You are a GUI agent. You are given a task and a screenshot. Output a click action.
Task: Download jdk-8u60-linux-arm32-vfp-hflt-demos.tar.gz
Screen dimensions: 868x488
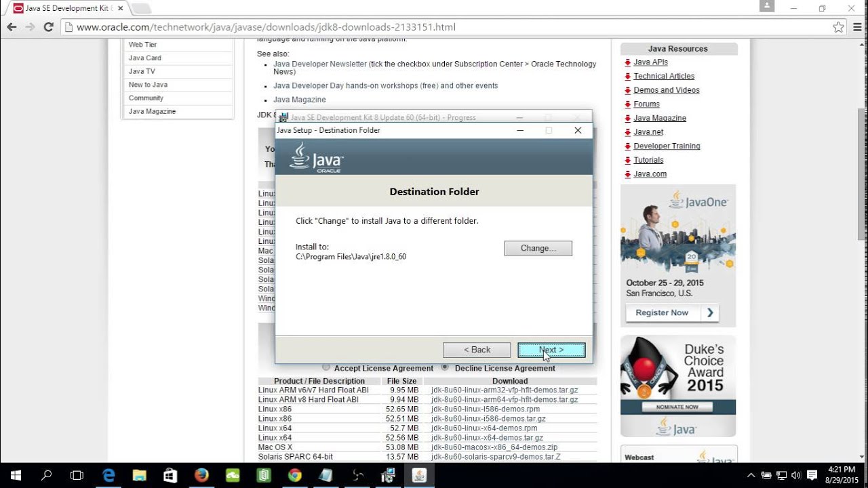505,390
